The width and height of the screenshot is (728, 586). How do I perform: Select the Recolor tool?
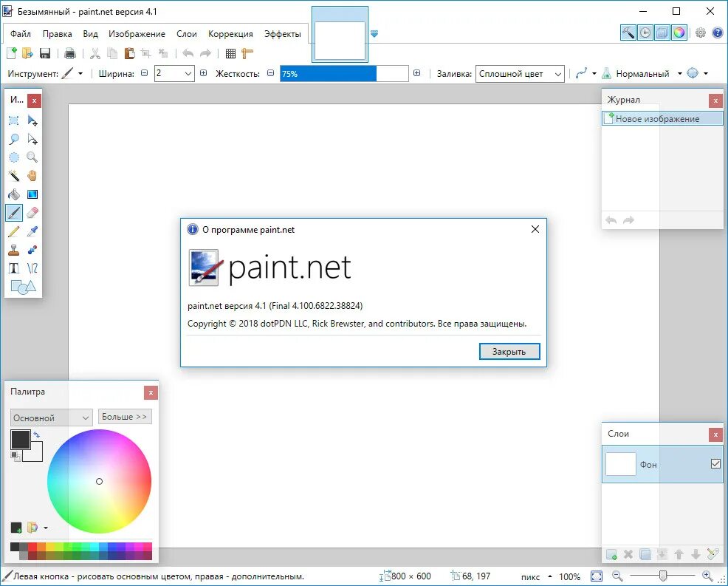pyautogui.click(x=32, y=250)
